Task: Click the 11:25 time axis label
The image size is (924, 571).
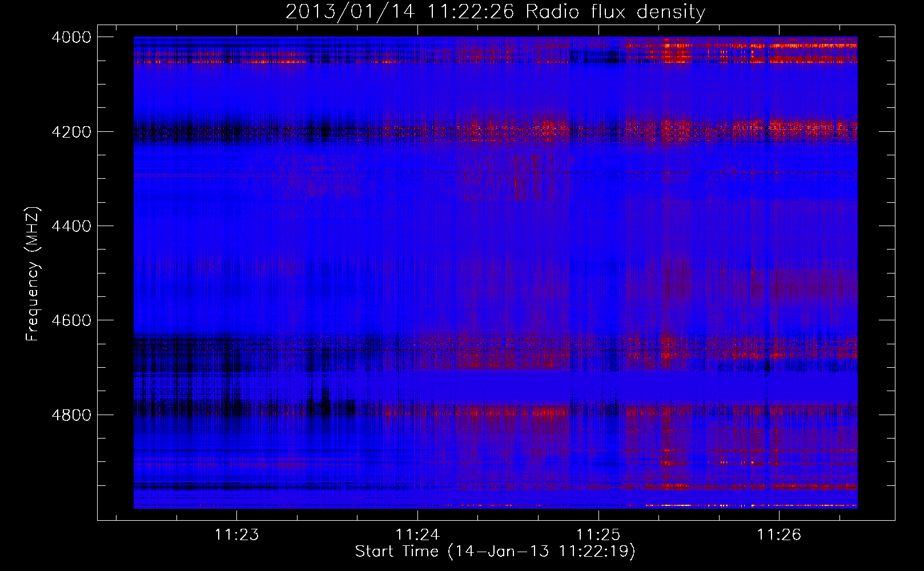Action: (598, 534)
